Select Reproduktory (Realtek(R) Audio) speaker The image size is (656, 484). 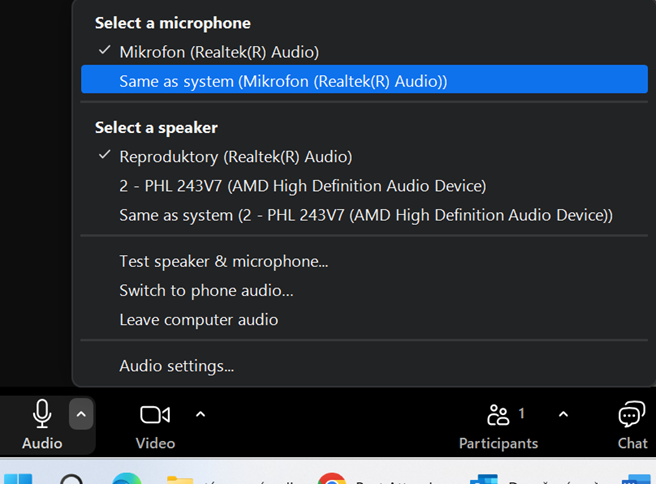coord(235,156)
